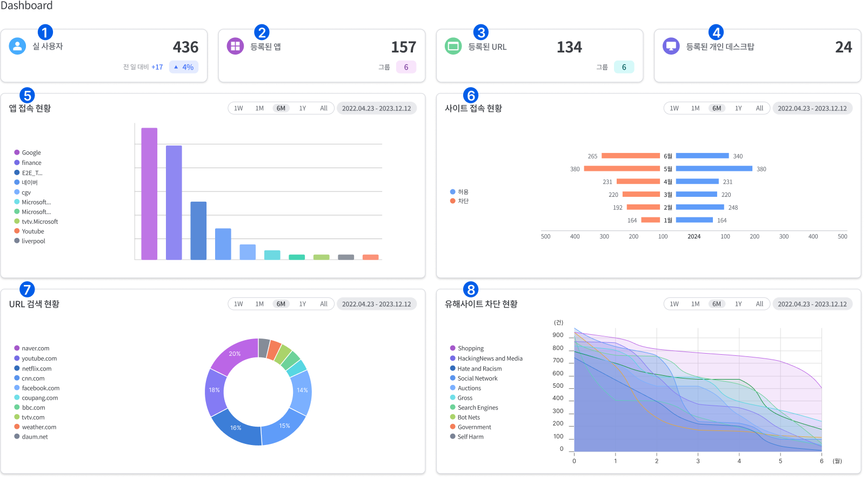This screenshot has width=868, height=478.
Task: Click the +17 day-over-day change value
Action: point(157,67)
